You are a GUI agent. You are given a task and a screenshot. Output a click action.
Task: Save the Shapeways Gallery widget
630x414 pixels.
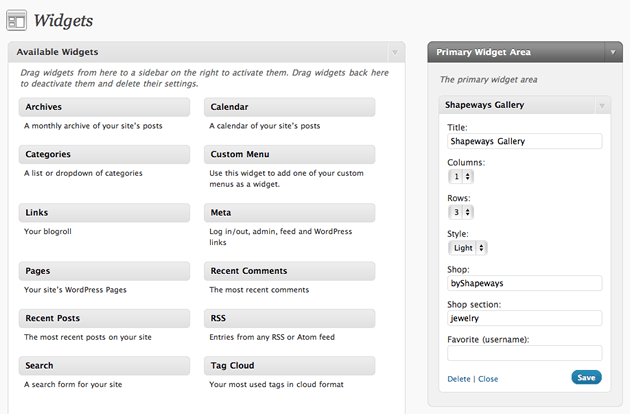(586, 377)
